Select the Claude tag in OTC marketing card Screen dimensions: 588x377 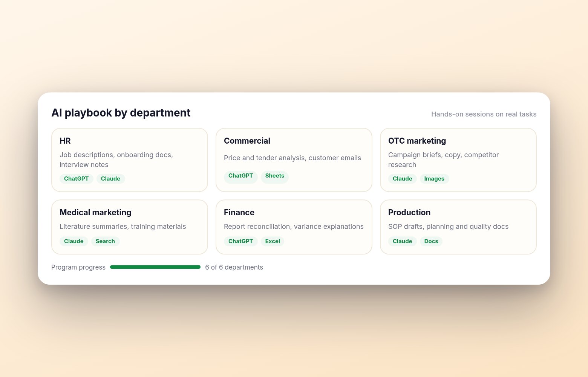pyautogui.click(x=402, y=179)
